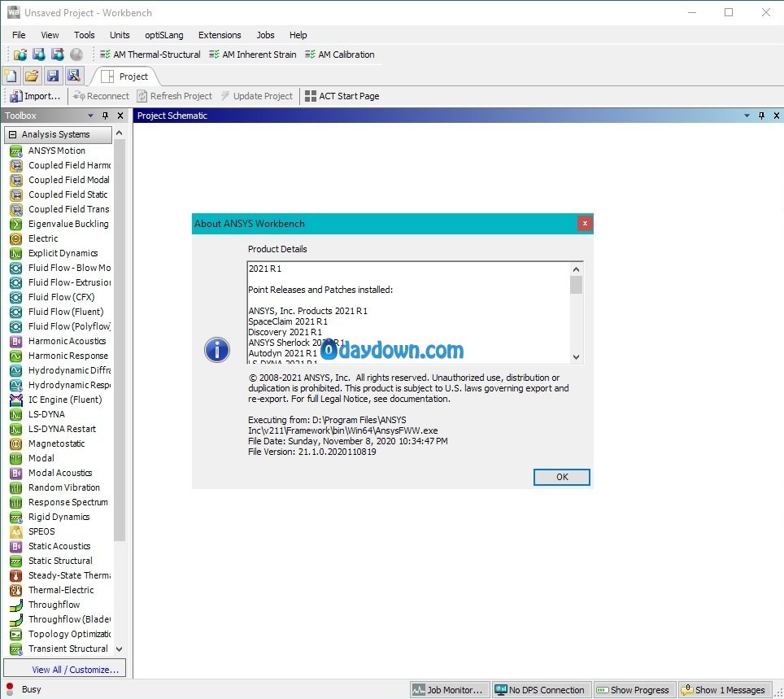Viewport: 784px width, 699px height.
Task: Select Harmonic Response icon in Toolbox
Action: coord(16,356)
